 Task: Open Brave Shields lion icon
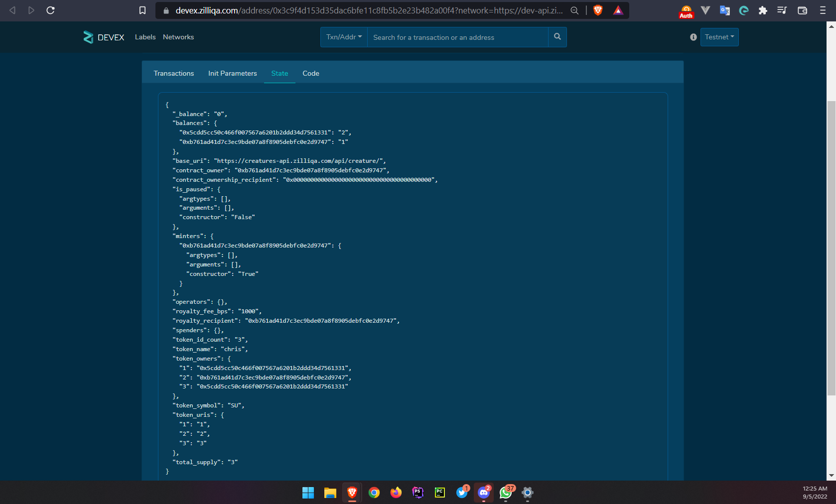pyautogui.click(x=598, y=10)
